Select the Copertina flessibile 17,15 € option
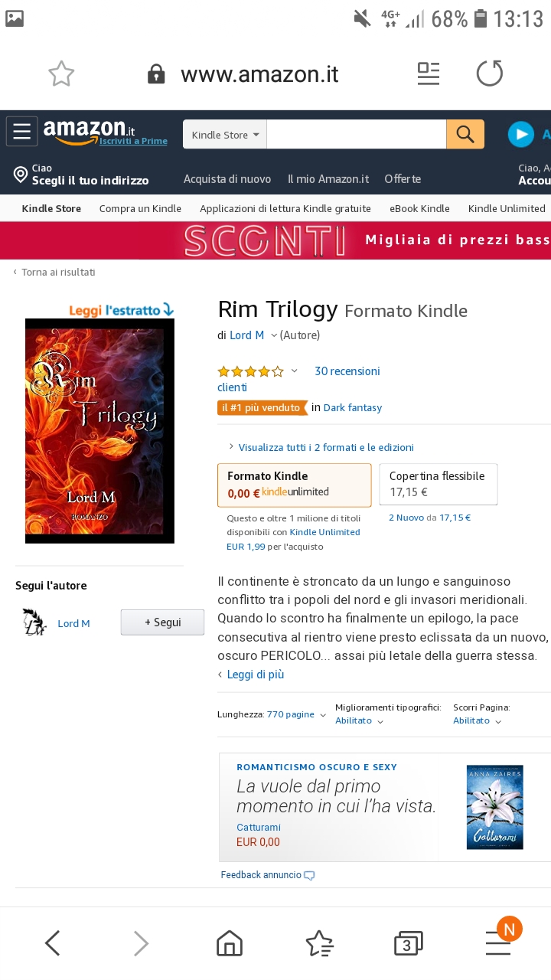The image size is (551, 980). [x=439, y=484]
